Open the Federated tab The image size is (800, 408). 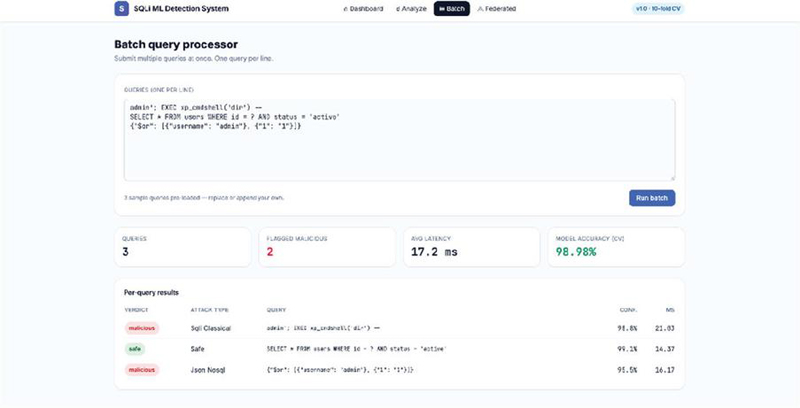coord(497,9)
